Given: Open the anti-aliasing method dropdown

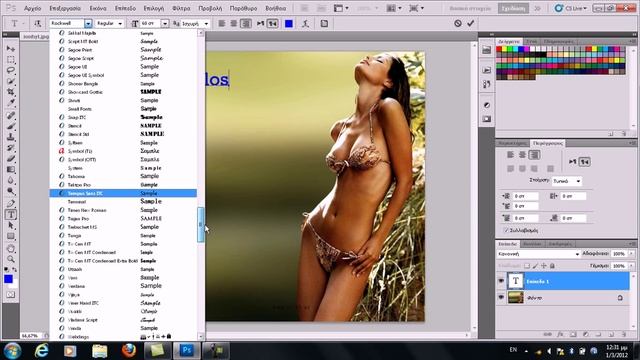Looking at the screenshot, I should pos(206,24).
